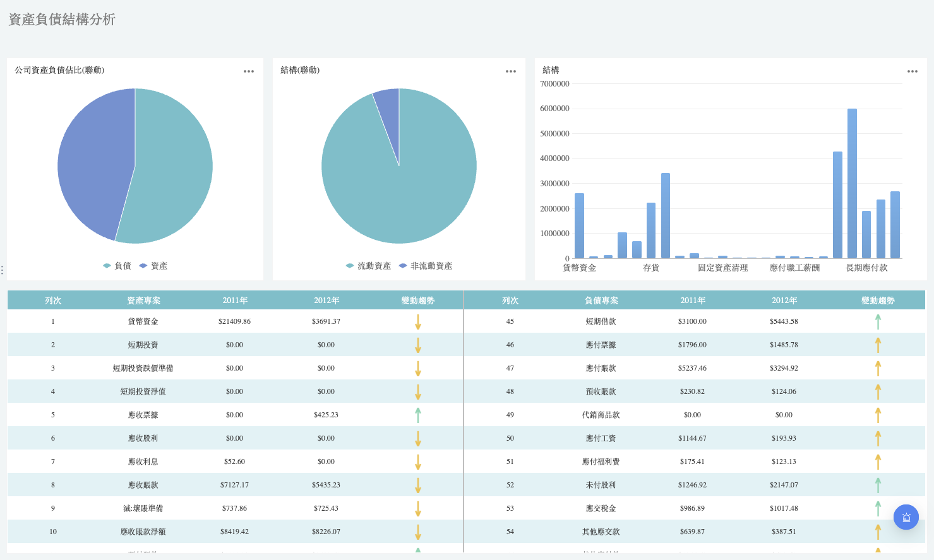
Task: Click the tallest bar in 結構 chart
Action: pyautogui.click(x=852, y=184)
